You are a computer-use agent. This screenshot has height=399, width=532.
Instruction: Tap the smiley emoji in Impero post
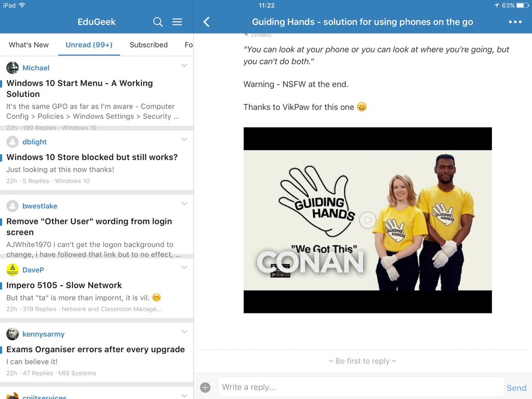point(156,297)
